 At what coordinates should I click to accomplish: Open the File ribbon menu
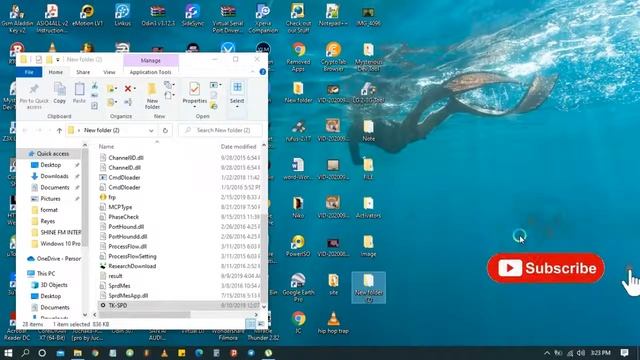coord(29,72)
